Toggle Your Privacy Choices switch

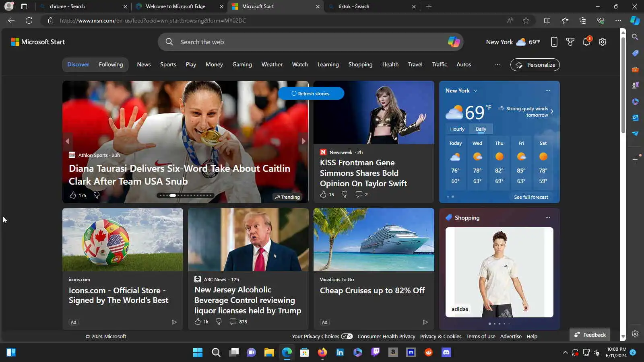(x=347, y=336)
